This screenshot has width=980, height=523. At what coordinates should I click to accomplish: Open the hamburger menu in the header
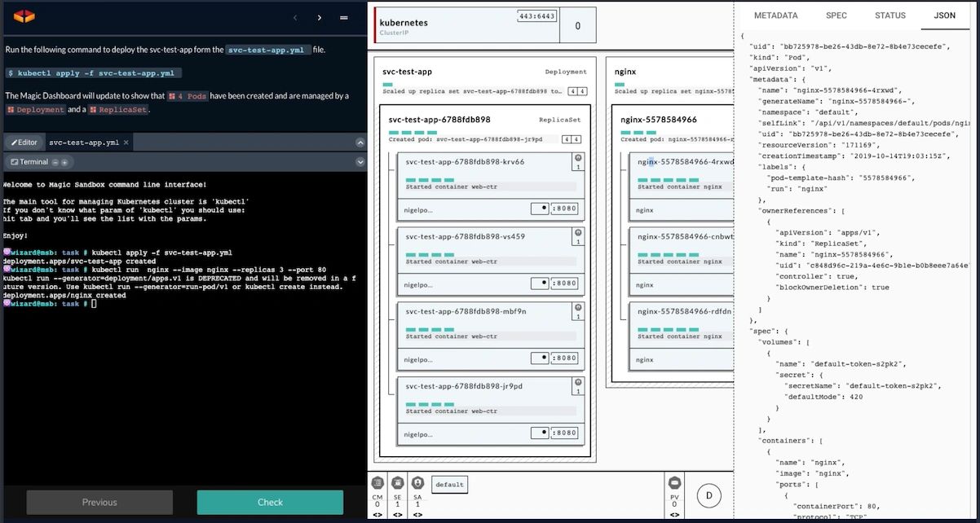(344, 17)
